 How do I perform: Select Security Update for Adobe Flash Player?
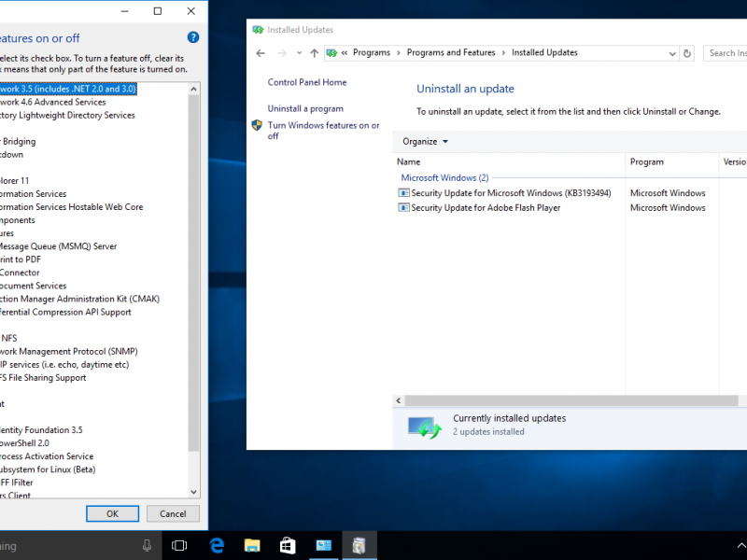(486, 207)
